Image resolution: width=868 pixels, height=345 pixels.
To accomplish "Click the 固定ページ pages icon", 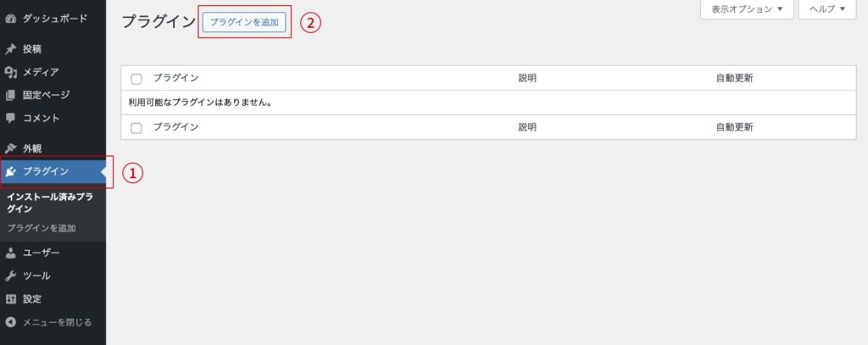I will (x=11, y=95).
